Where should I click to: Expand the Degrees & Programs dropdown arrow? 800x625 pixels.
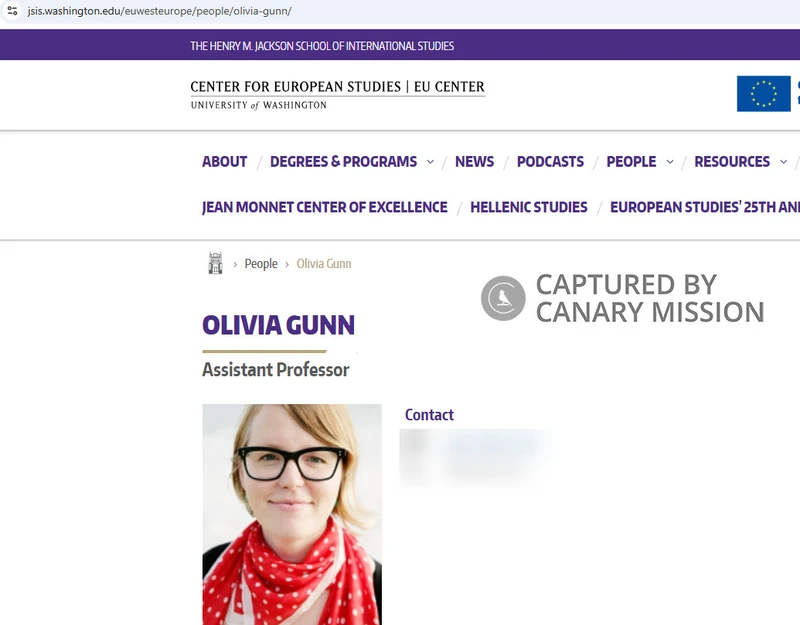(430, 162)
